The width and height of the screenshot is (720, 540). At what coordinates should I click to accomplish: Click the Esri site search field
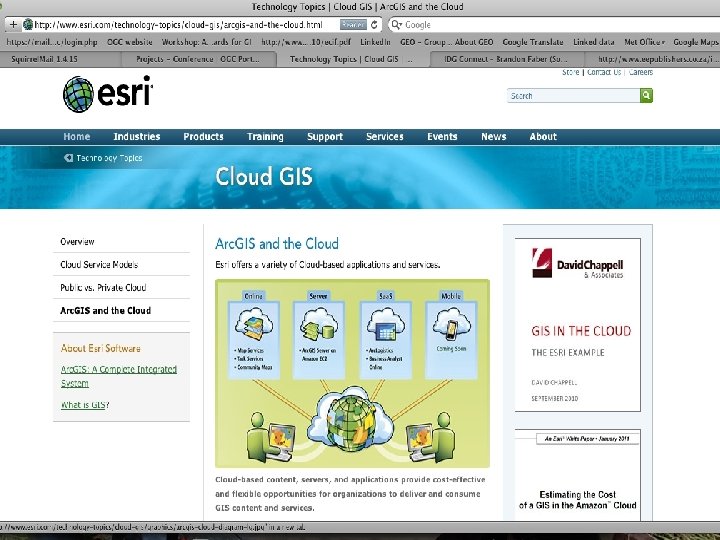pos(574,96)
